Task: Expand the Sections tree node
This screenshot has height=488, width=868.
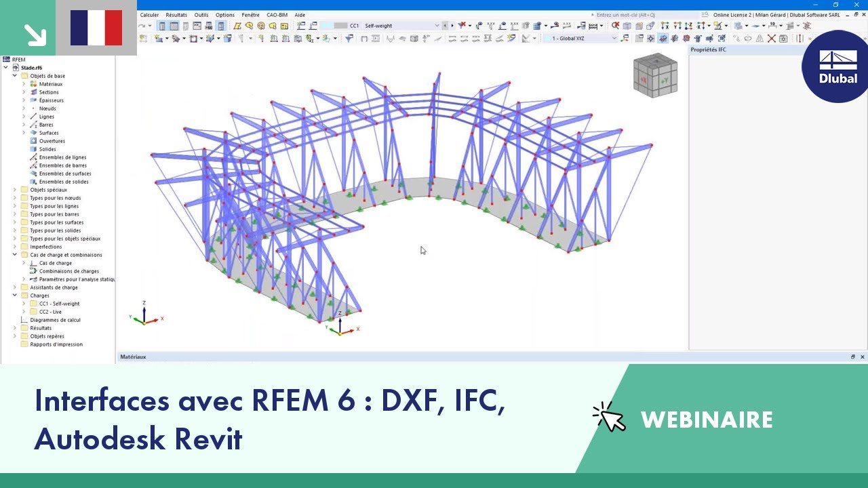Action: click(x=24, y=92)
